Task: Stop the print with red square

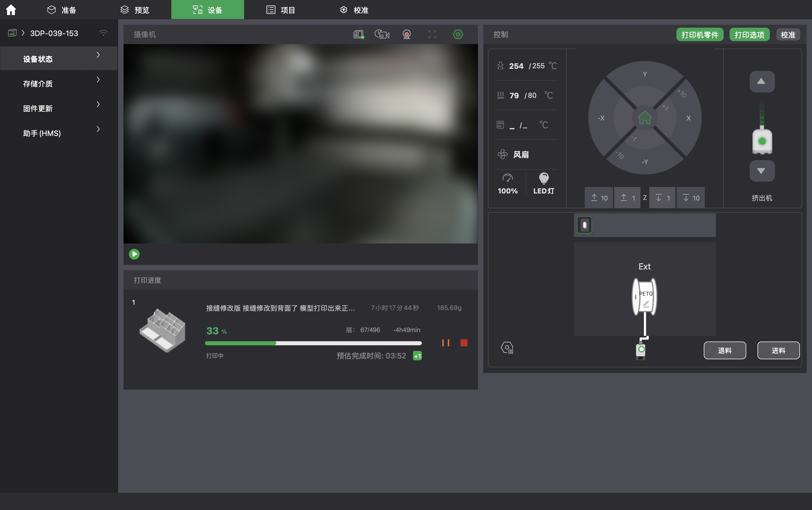Action: click(464, 343)
